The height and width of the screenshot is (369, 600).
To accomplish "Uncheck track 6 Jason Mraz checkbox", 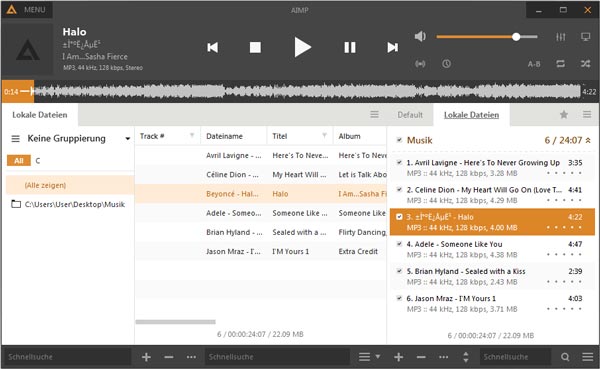I will click(399, 299).
